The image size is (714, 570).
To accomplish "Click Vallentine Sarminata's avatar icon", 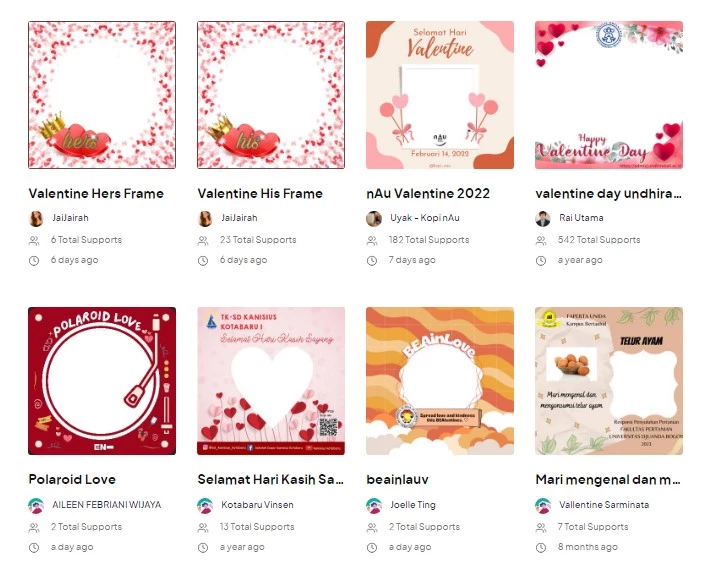I will 543,506.
